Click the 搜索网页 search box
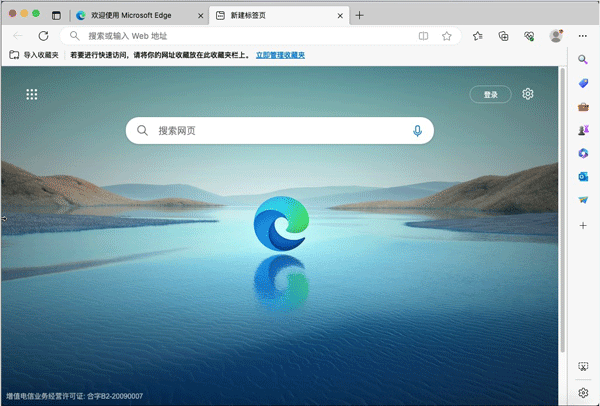 tap(280, 130)
